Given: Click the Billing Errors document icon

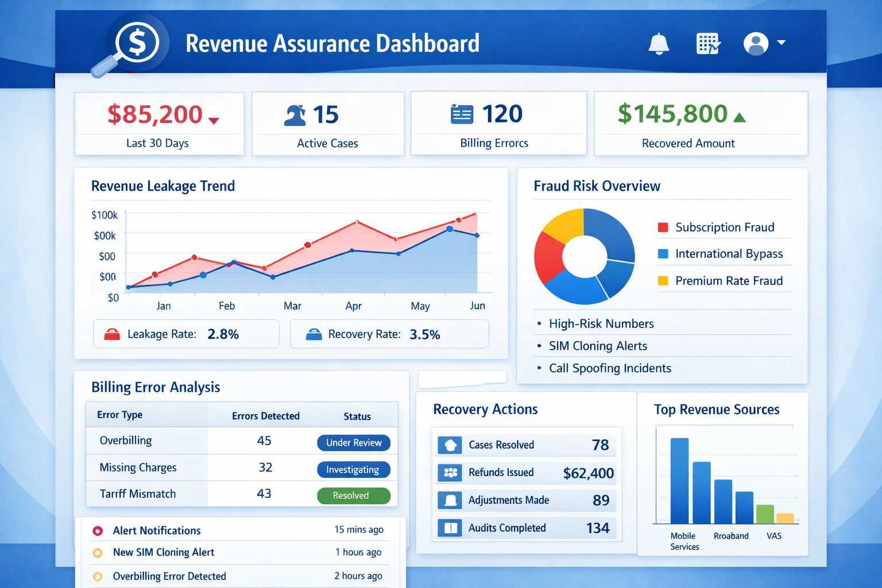Looking at the screenshot, I should pyautogui.click(x=462, y=114).
